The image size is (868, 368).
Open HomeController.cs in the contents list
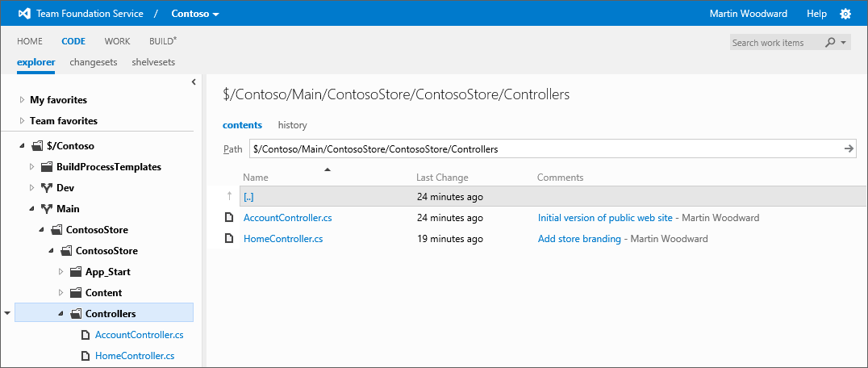click(x=283, y=239)
